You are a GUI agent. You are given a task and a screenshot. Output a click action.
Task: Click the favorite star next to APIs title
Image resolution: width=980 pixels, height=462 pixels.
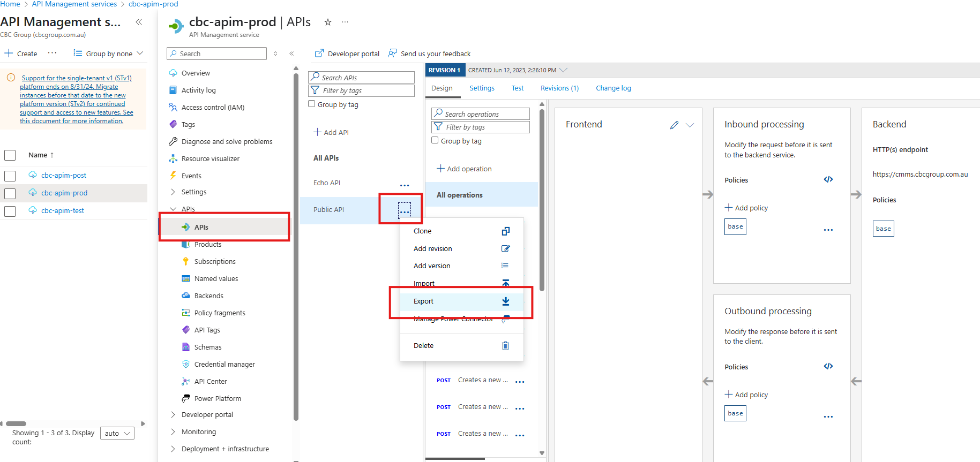[328, 22]
